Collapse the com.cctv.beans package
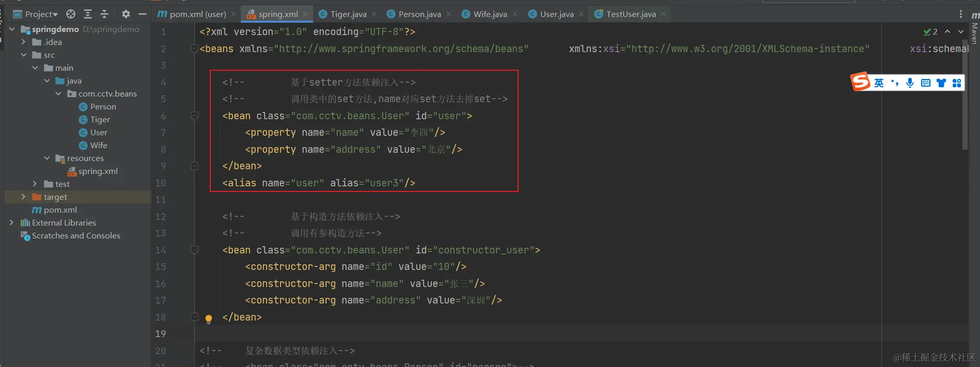The height and width of the screenshot is (367, 980). [58, 93]
